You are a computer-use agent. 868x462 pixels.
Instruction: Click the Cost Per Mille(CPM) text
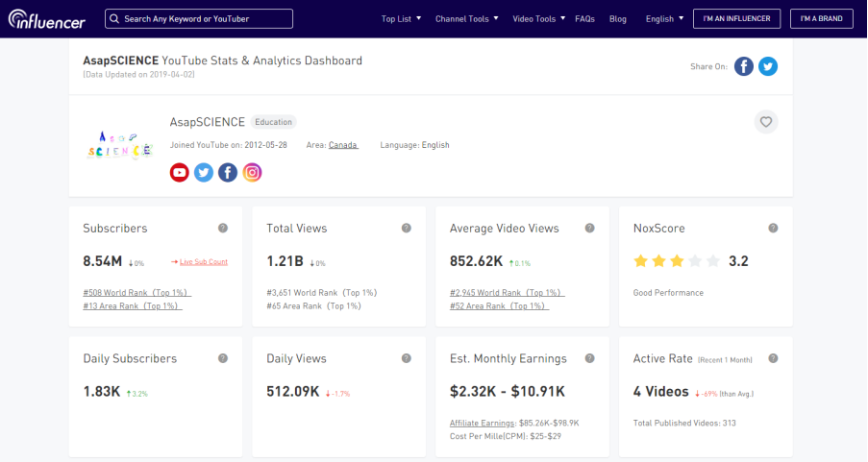coord(506,437)
